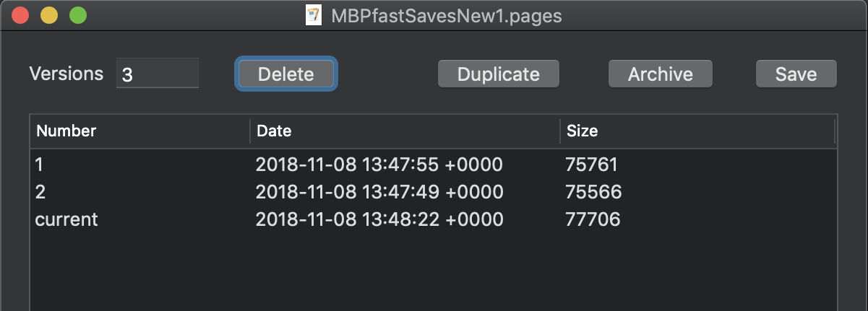Click the size 75761 cell
Screen dimensions: 868x311
tap(592, 165)
